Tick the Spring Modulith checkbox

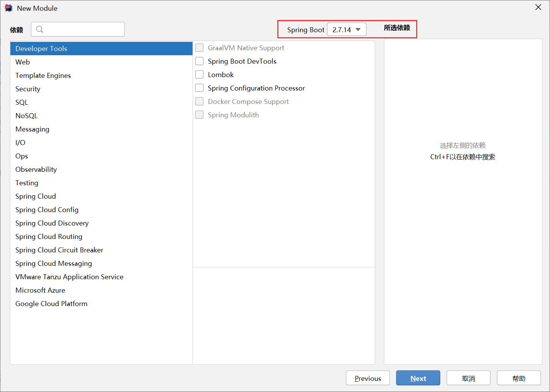click(199, 115)
